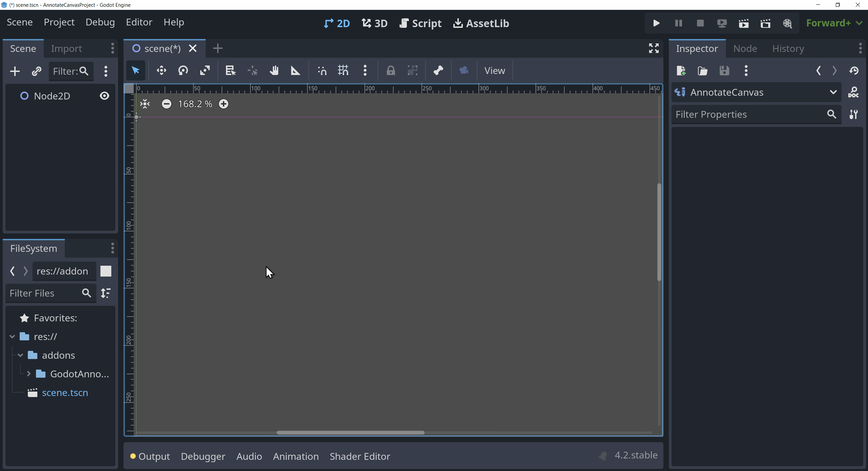Enable the Snap to grid tool

coord(343,71)
